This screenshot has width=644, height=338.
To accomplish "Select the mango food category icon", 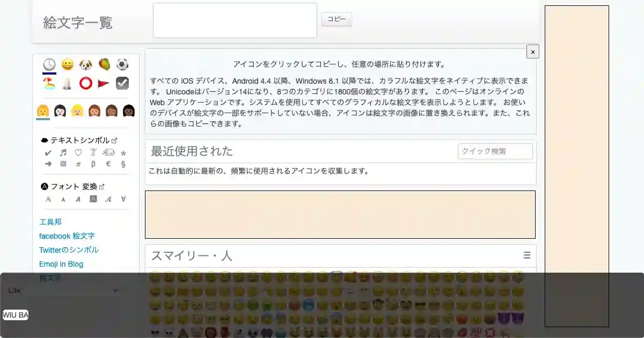I will (104, 65).
